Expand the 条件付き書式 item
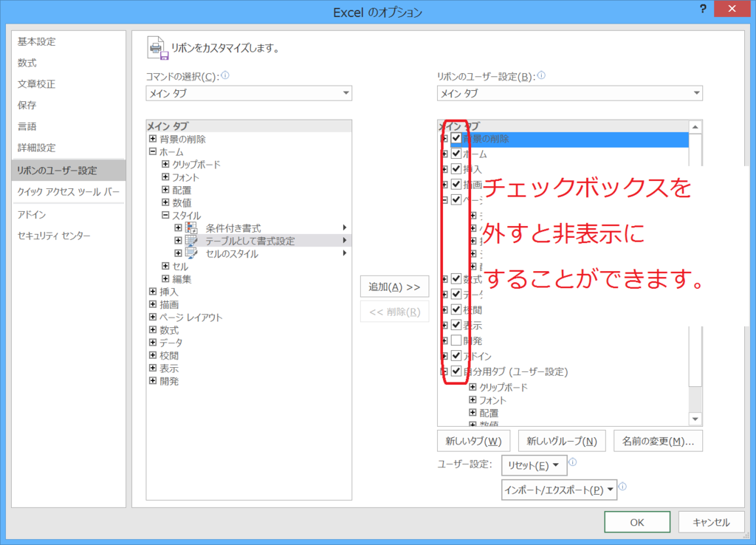Image resolution: width=756 pixels, height=545 pixels. [178, 227]
